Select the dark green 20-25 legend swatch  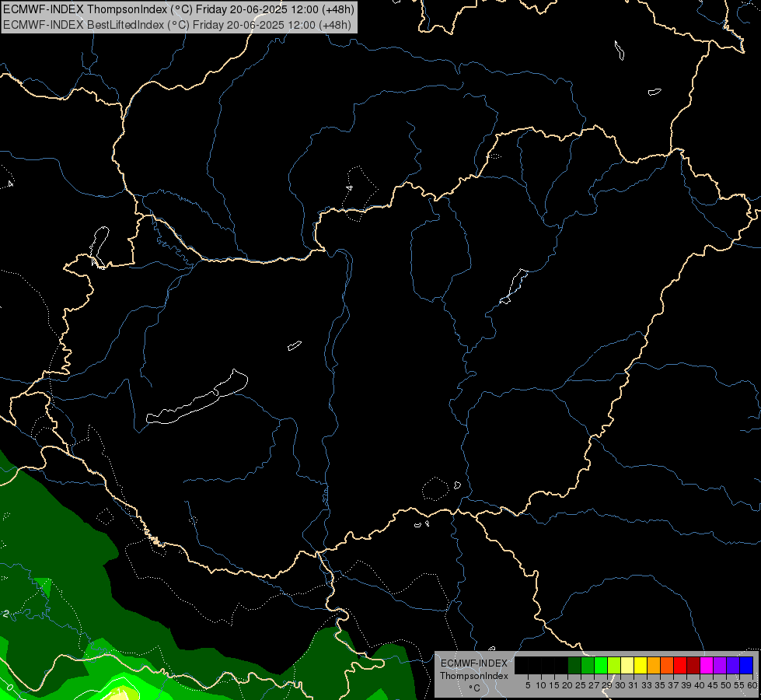click(574, 665)
